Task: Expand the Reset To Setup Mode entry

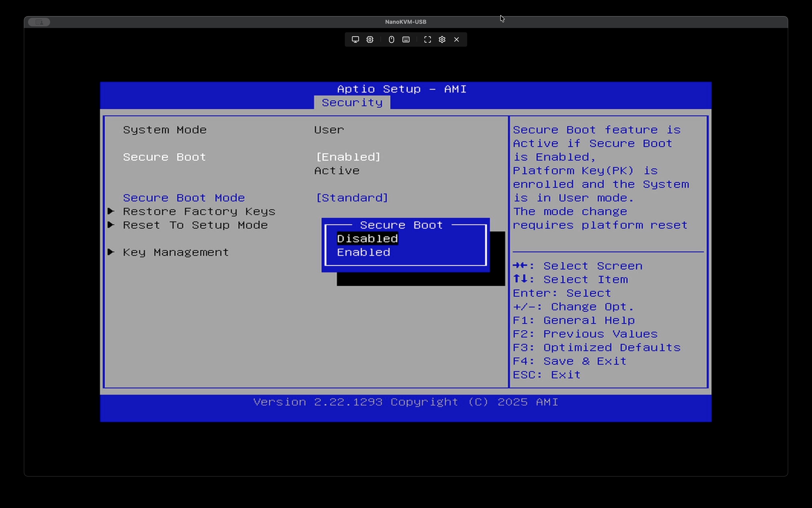Action: pyautogui.click(x=195, y=225)
